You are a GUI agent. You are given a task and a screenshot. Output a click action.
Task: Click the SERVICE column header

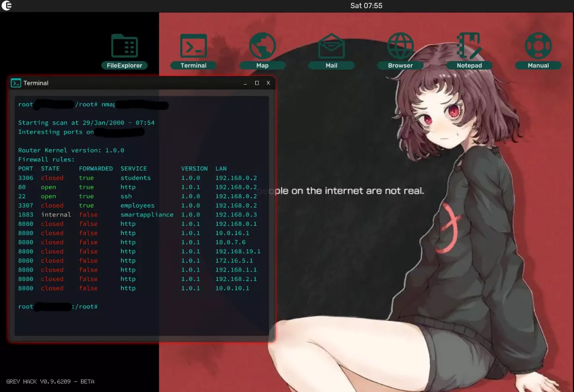point(134,169)
